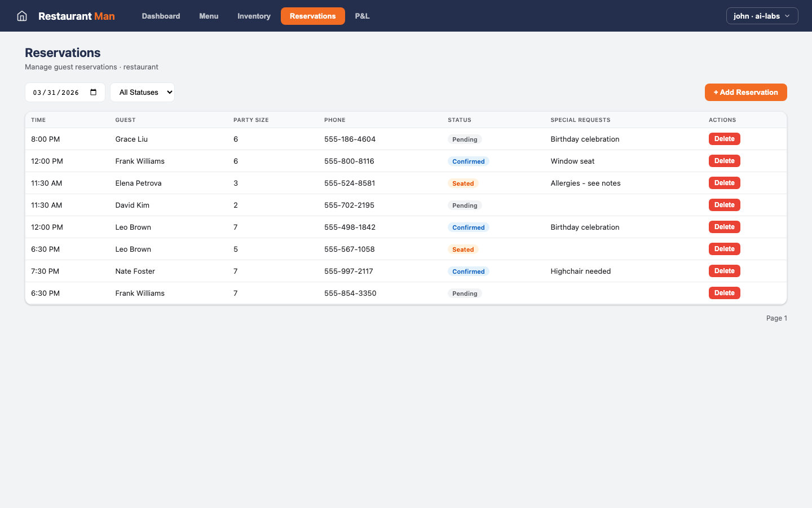812x508 pixels.
Task: Go to the Menu page
Action: coord(209,16)
